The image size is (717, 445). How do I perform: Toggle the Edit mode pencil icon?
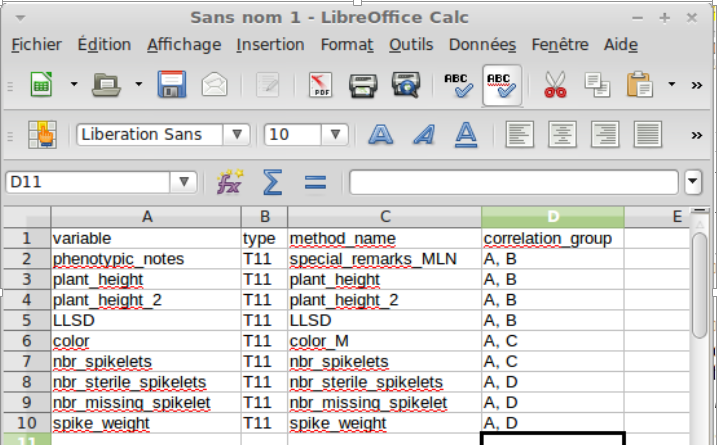(268, 85)
